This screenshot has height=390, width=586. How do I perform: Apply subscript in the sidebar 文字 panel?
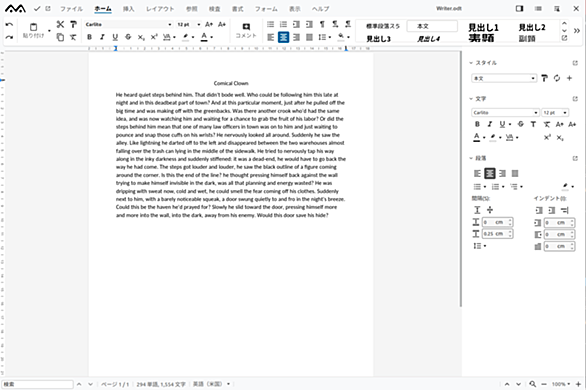(x=560, y=137)
